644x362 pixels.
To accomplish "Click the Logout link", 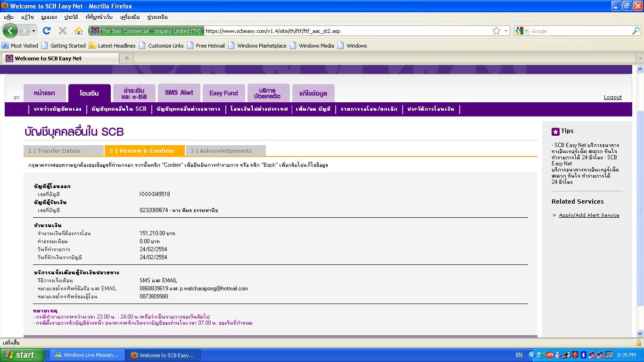I will (613, 97).
